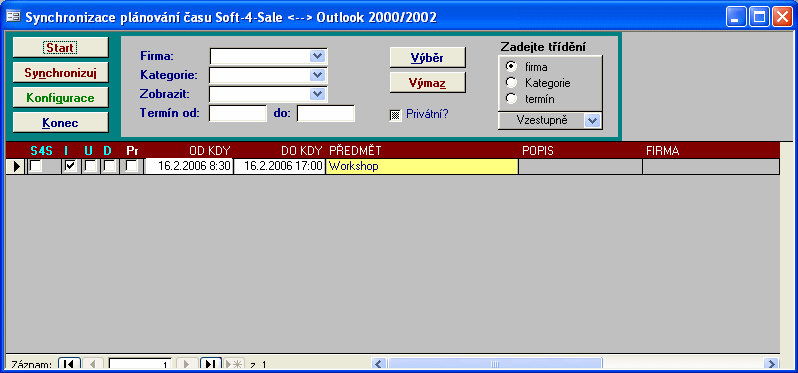Click the Termín od input field
This screenshot has width=798, height=373.
(x=238, y=113)
